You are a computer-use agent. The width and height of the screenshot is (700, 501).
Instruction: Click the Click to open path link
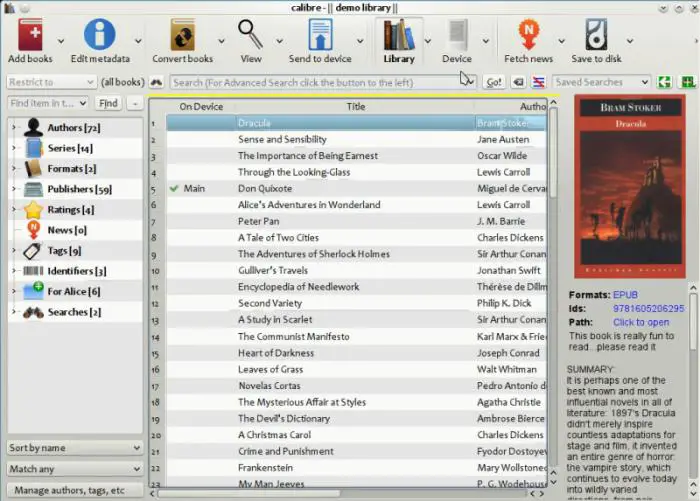(641, 322)
